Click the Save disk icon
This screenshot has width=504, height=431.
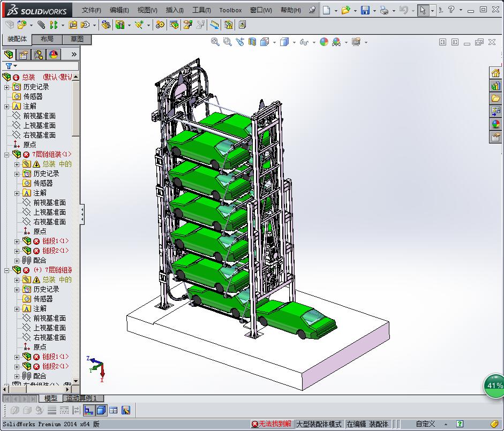coord(365,10)
